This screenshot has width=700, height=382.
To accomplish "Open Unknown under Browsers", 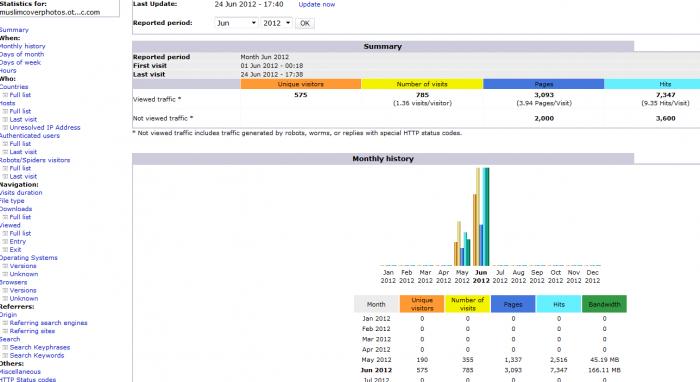I will 24,299.
